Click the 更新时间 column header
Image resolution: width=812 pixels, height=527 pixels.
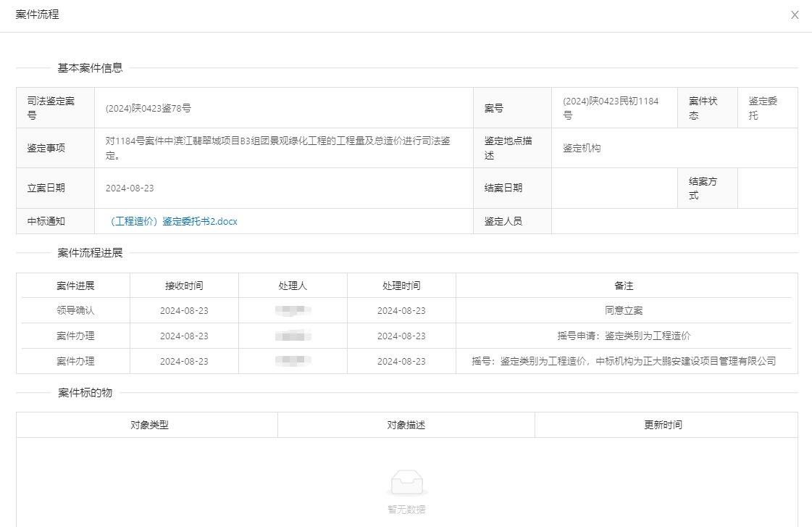(663, 425)
